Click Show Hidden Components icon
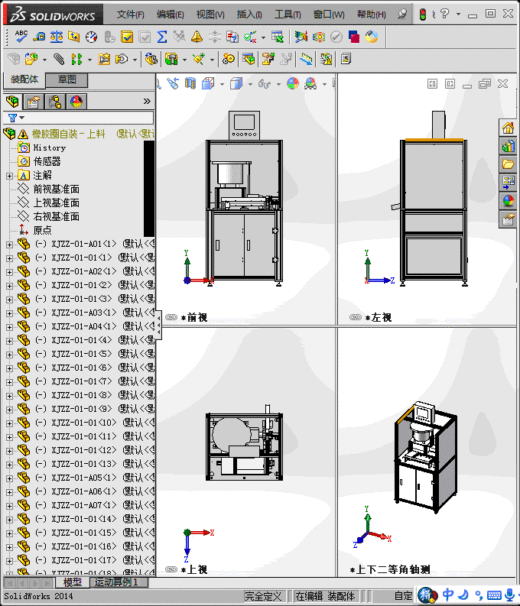This screenshot has width=520, height=606. click(x=151, y=59)
